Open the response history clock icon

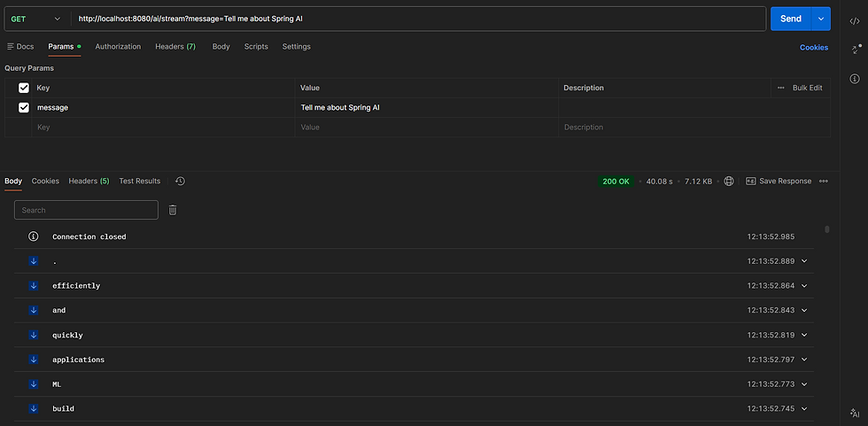pyautogui.click(x=180, y=181)
